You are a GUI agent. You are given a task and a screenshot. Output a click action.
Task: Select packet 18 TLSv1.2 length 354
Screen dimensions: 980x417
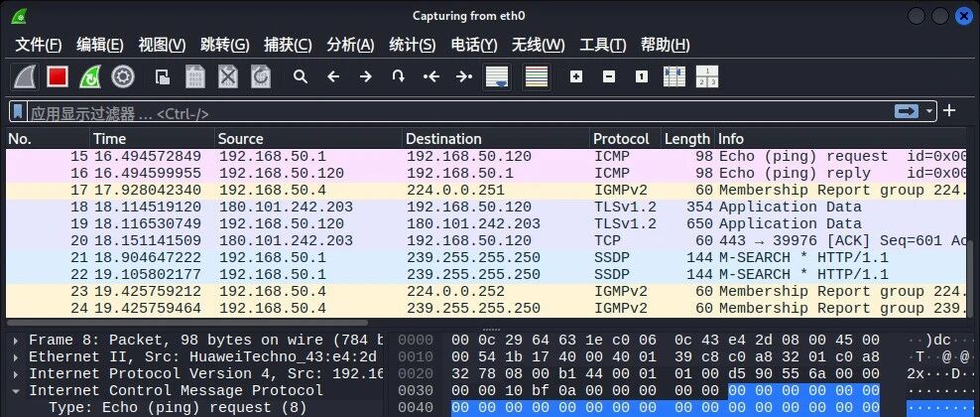click(x=486, y=207)
